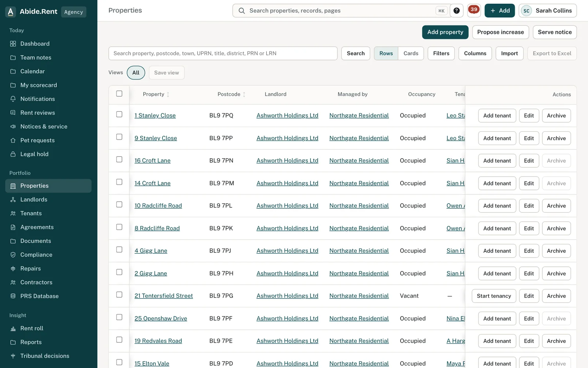This screenshot has height=368, width=588.
Task: Click the Abide.Rent logo icon
Action: coord(11,12)
